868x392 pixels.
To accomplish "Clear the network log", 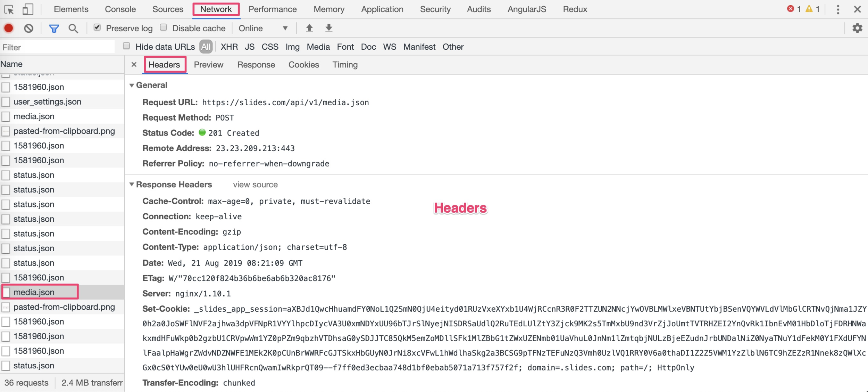I will click(28, 28).
